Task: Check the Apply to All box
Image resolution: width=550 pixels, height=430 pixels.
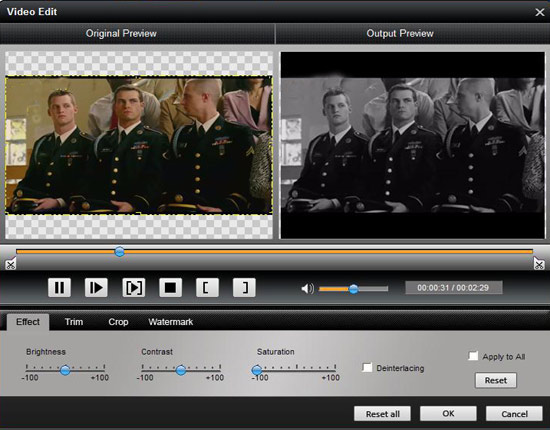Action: tap(473, 356)
